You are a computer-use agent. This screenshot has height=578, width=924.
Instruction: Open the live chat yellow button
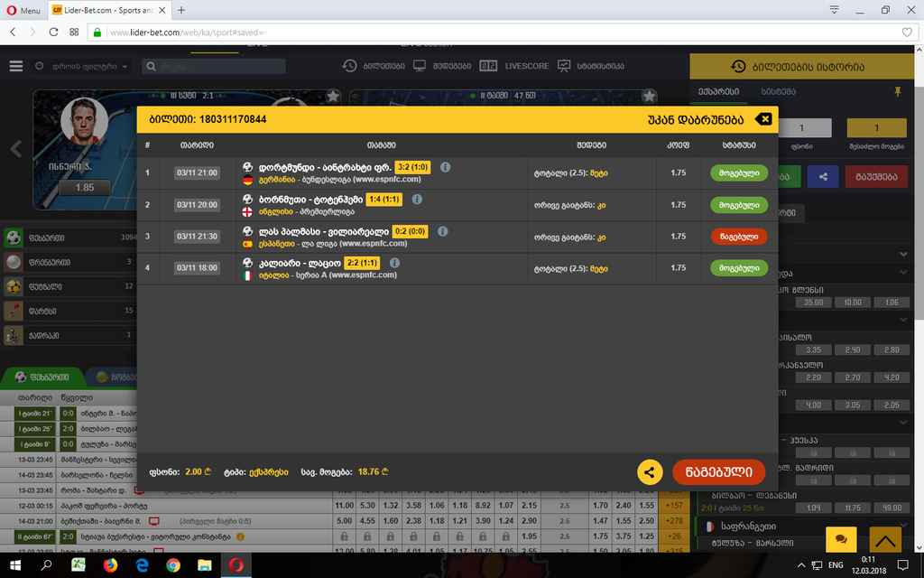[x=842, y=539]
